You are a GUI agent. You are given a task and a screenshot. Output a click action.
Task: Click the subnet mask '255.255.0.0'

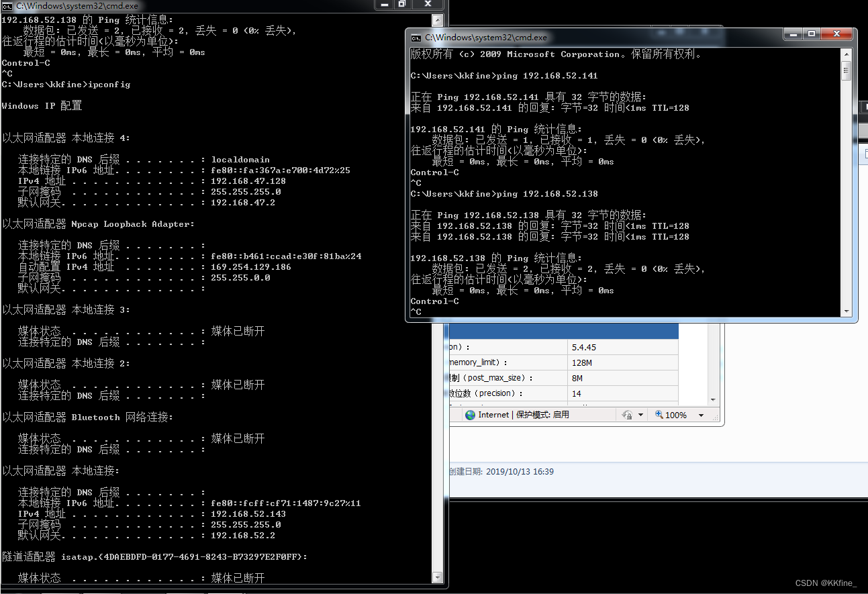pos(240,278)
